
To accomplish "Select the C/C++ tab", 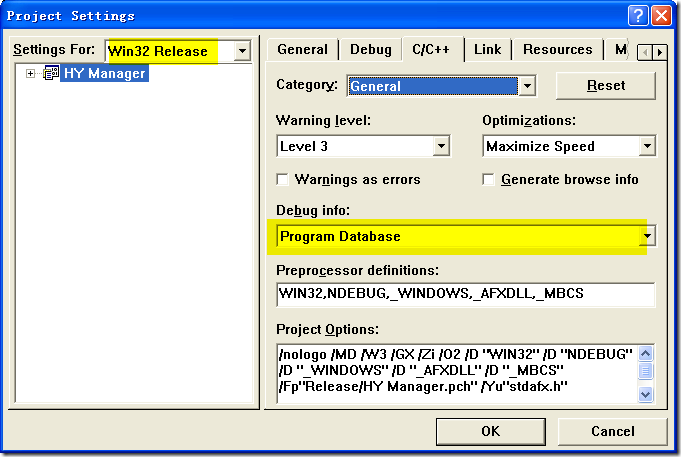I will click(431, 49).
